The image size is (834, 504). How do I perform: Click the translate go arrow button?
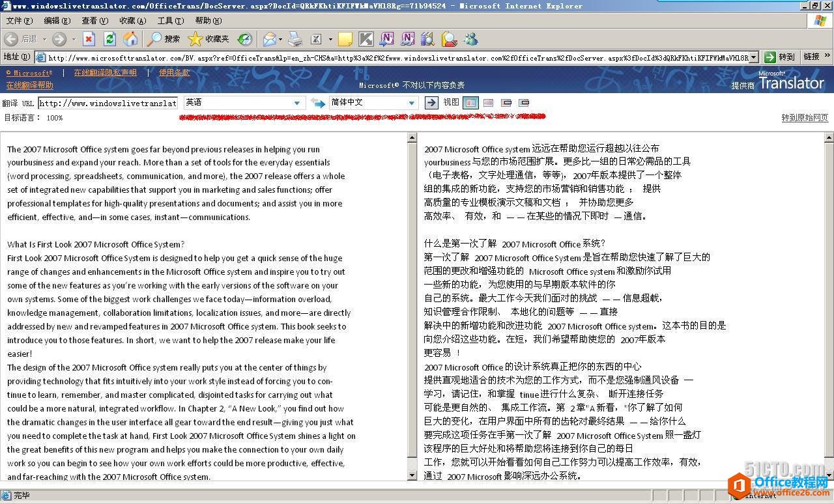click(x=431, y=103)
